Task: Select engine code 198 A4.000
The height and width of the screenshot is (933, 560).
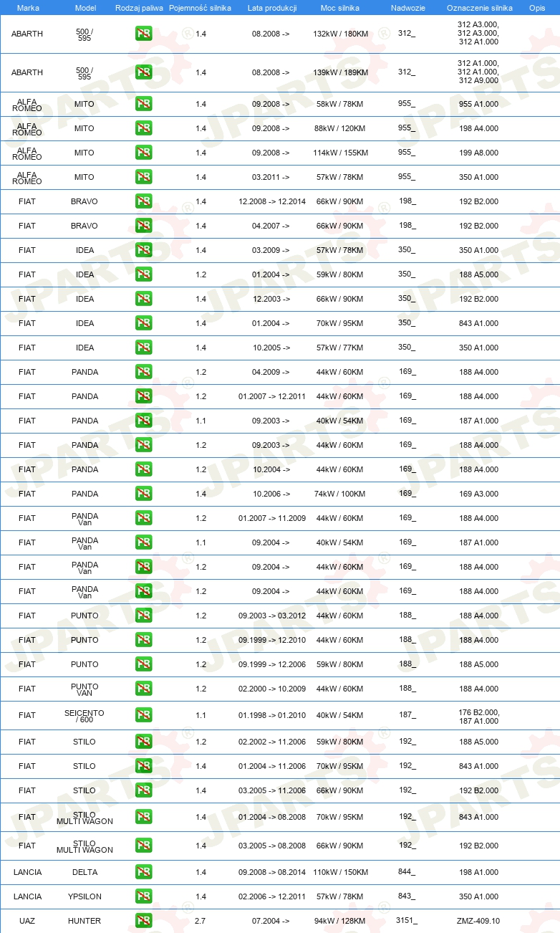Action: tap(478, 128)
